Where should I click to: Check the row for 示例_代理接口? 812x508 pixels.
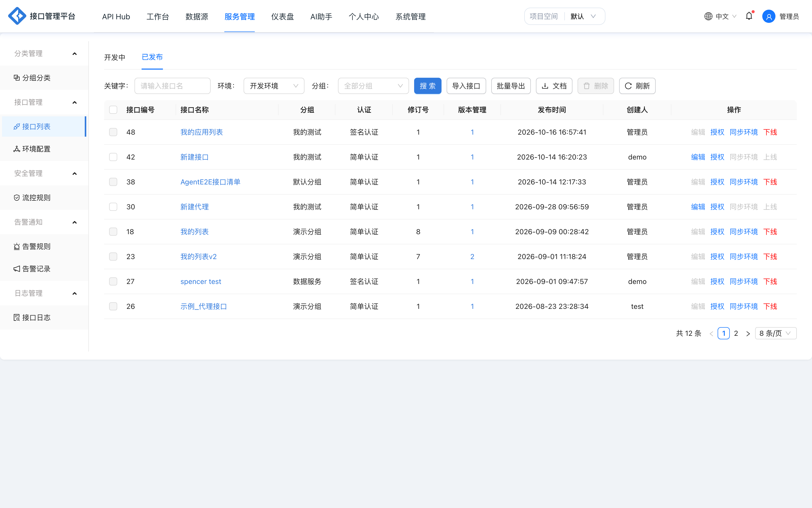(x=113, y=306)
